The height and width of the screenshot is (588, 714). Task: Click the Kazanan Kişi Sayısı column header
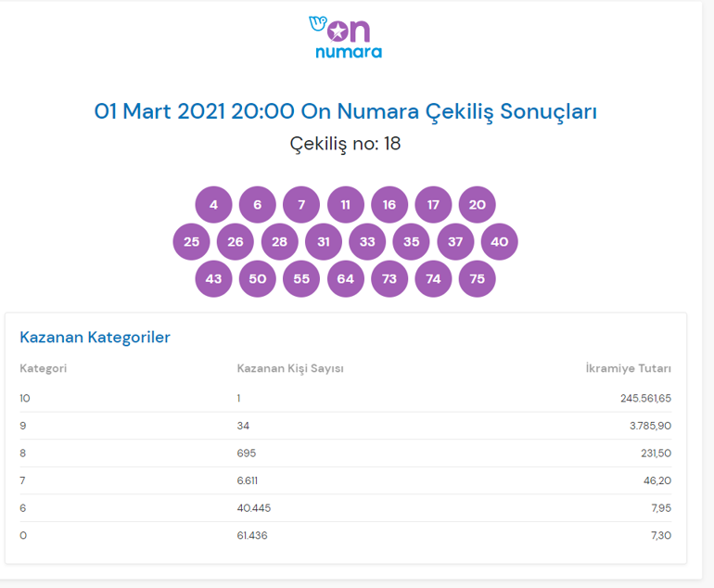click(290, 368)
